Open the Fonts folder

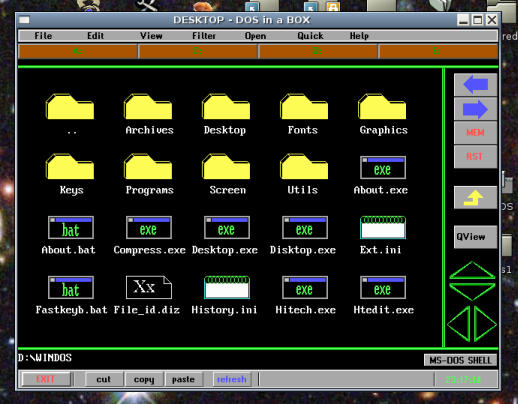pos(304,107)
